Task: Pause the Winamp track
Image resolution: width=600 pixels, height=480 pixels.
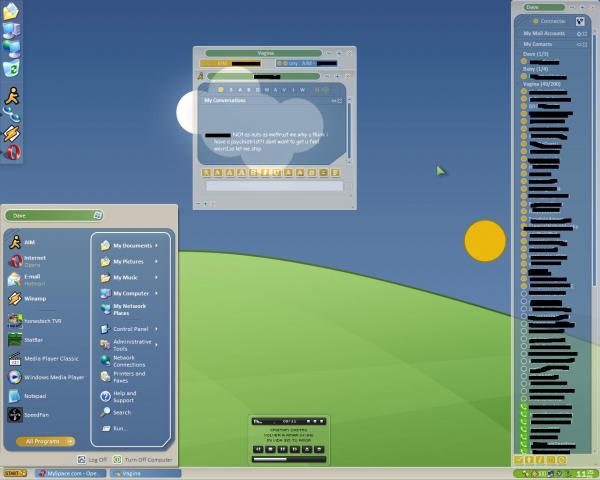Action: pos(283,449)
